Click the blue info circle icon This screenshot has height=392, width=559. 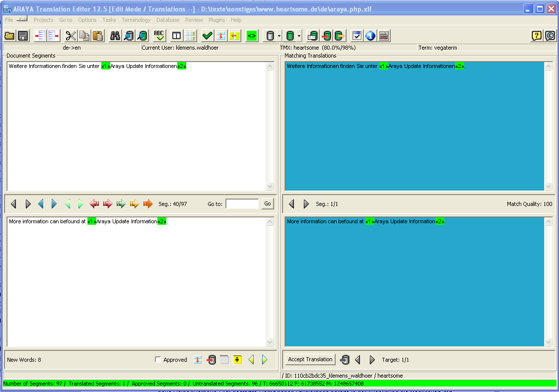point(370,36)
